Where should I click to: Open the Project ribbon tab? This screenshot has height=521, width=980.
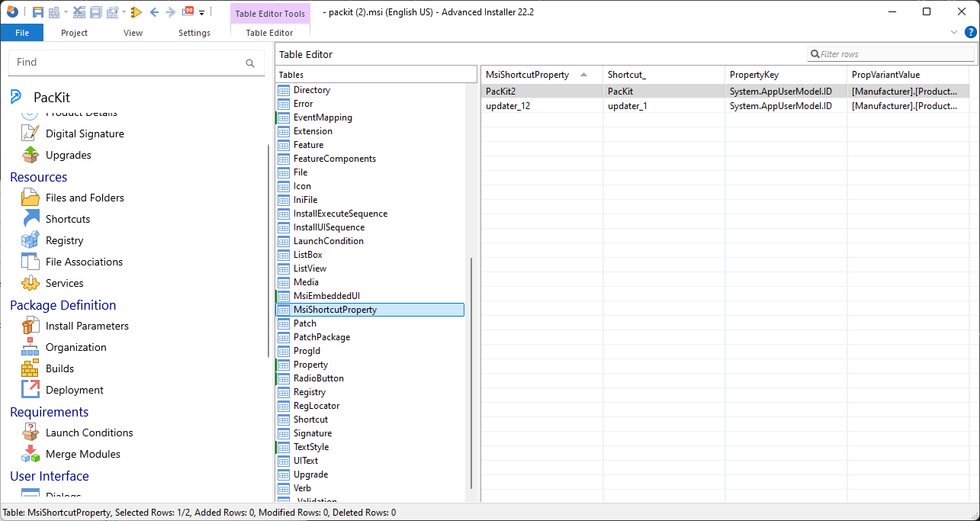pos(75,33)
